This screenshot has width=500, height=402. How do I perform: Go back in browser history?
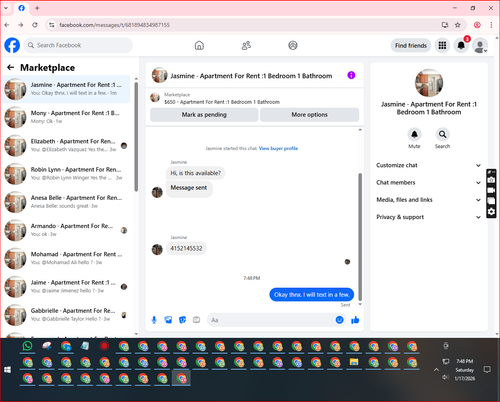tap(7, 25)
